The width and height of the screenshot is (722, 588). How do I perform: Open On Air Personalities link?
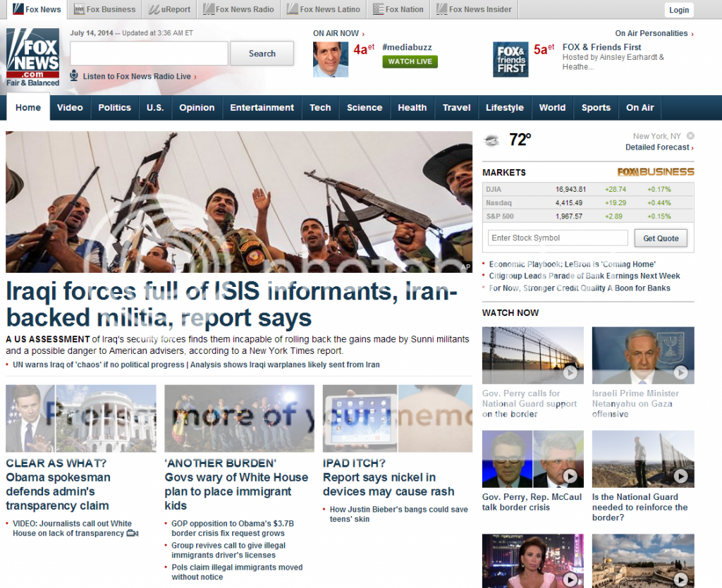pos(654,33)
